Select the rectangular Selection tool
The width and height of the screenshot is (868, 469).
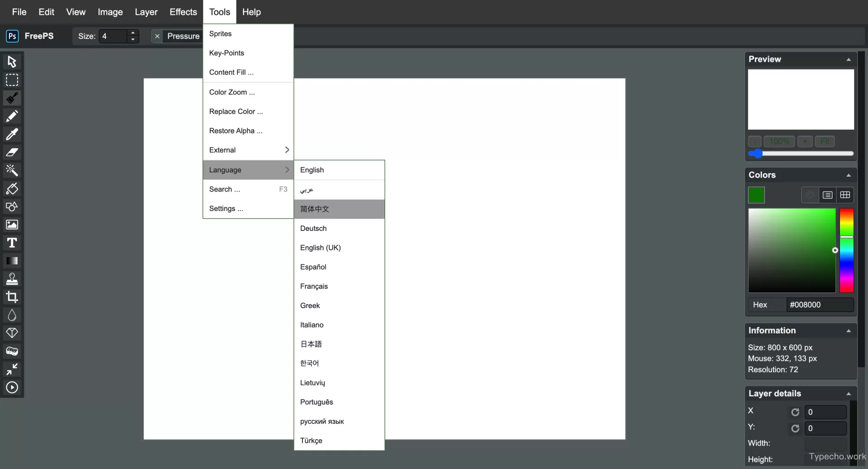[12, 80]
